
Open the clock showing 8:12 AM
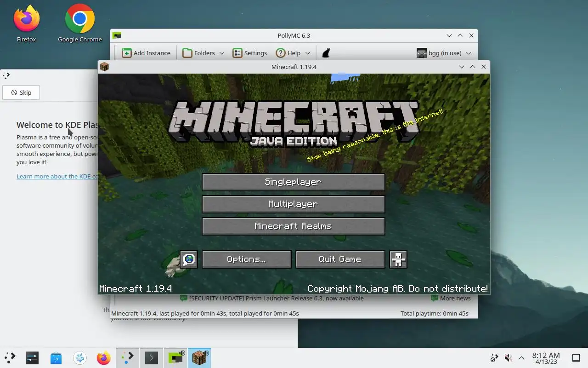(x=546, y=358)
